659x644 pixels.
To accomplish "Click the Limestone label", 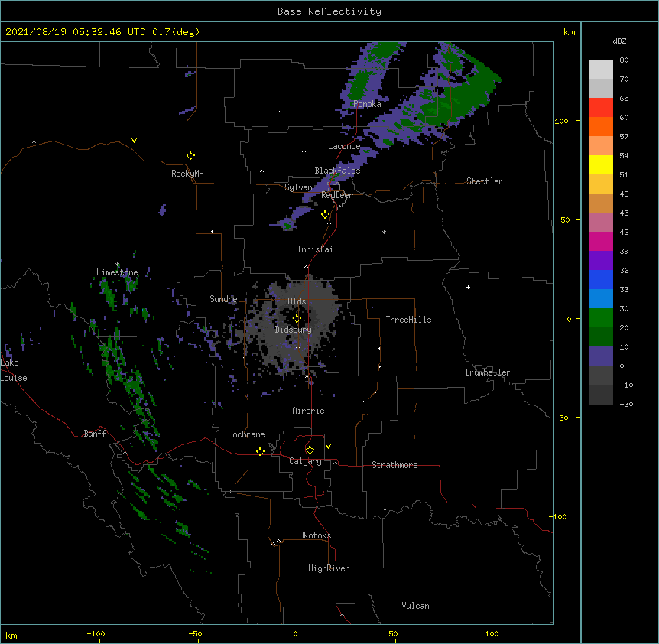I will click(117, 272).
